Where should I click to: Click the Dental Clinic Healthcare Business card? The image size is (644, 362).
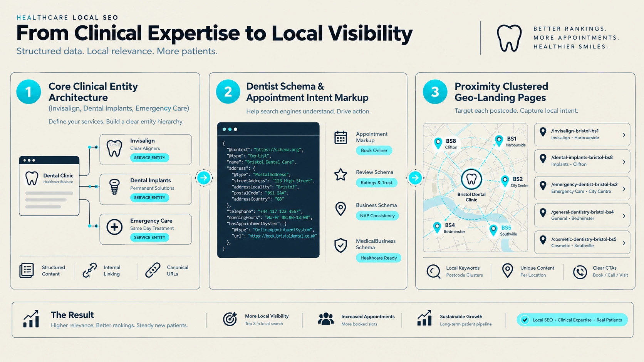49,186
